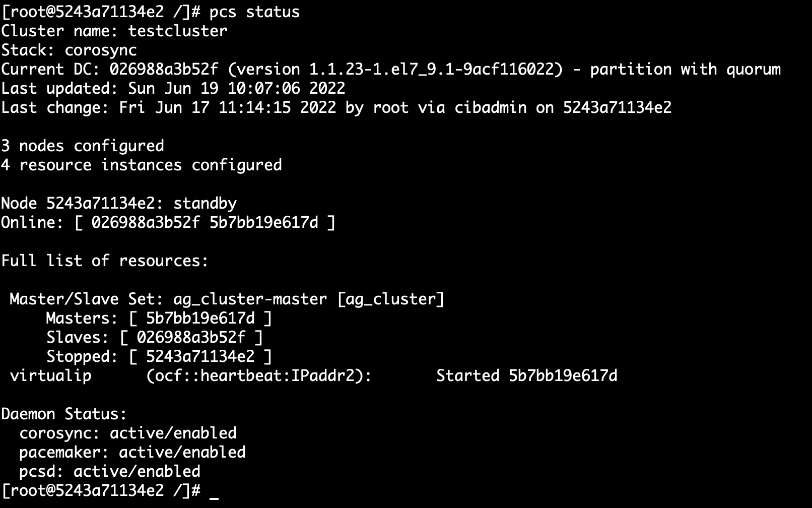Click the "standby" node status word
The height and width of the screenshot is (508, 812).
205,203
